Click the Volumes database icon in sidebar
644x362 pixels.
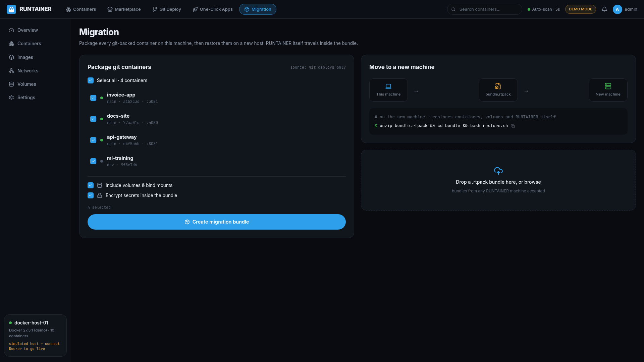(11, 84)
